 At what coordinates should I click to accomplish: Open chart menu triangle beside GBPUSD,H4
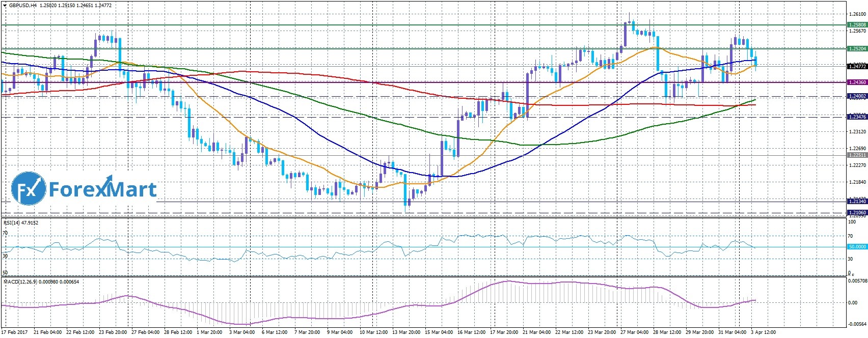pos(4,5)
